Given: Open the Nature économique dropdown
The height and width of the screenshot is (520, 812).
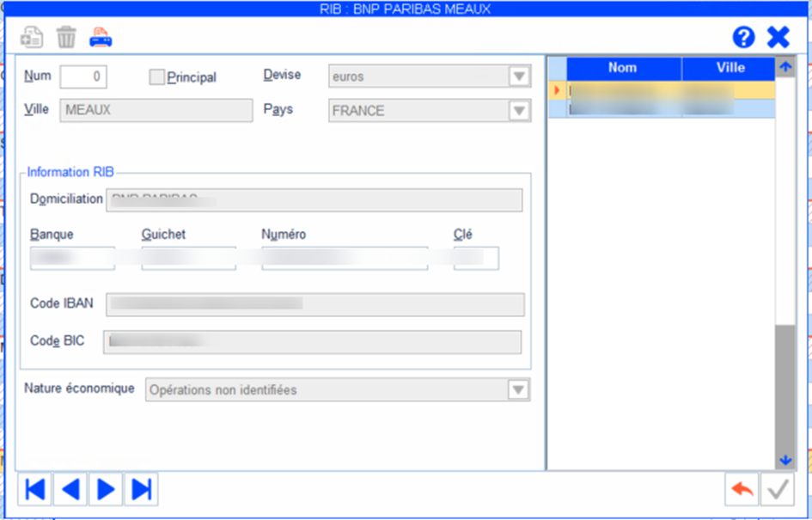Looking at the screenshot, I should click(517, 390).
